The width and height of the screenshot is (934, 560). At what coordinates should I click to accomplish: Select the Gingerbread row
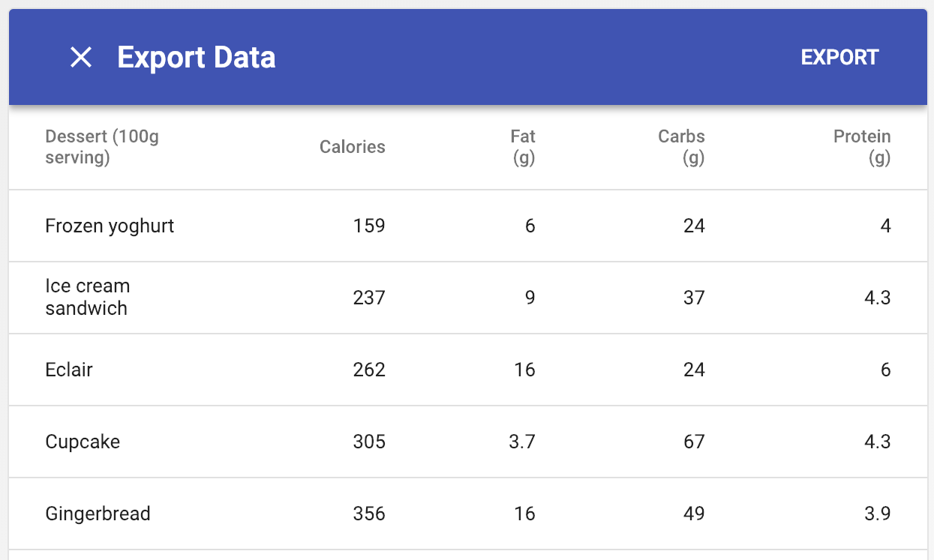pyautogui.click(x=98, y=514)
